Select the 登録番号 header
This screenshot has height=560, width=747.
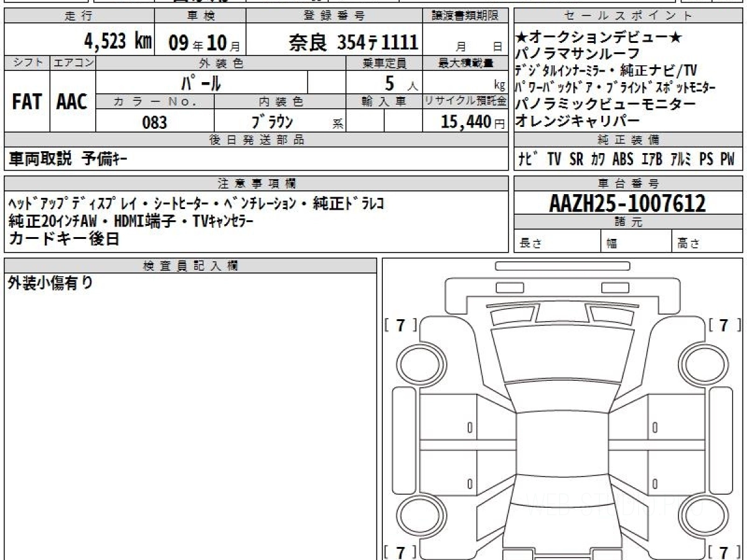click(x=335, y=16)
